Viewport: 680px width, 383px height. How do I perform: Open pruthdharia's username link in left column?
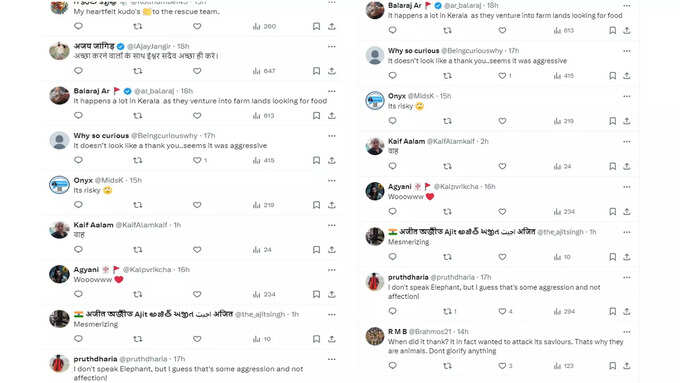[x=95, y=359]
